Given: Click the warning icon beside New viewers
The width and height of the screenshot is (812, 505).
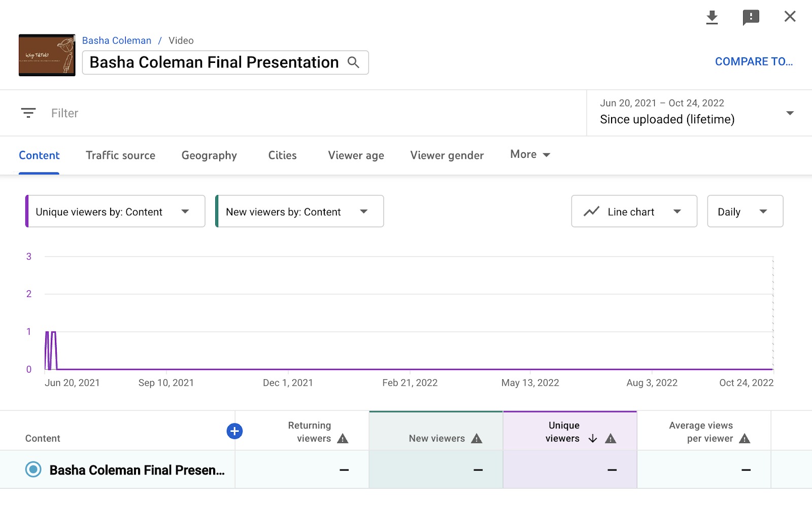Looking at the screenshot, I should (x=477, y=439).
